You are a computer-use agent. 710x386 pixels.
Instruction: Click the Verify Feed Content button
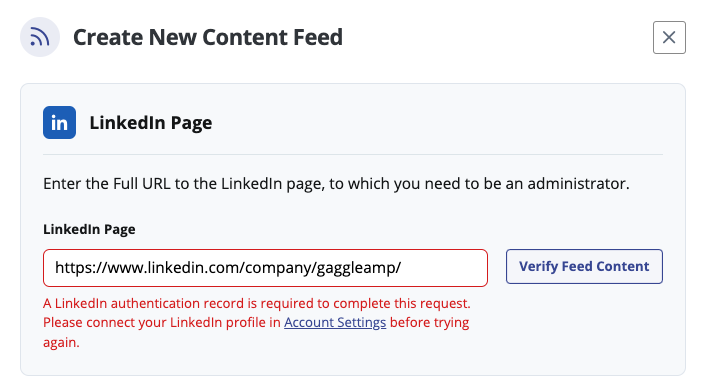coord(584,266)
